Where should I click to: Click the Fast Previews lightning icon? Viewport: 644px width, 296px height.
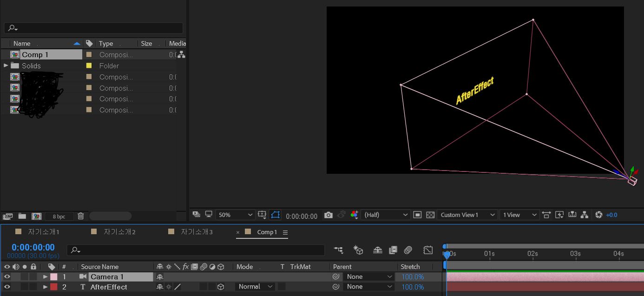[559, 215]
